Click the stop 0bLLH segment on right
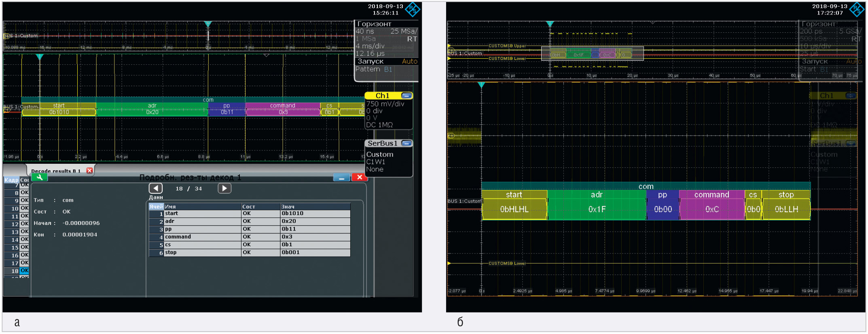 click(x=786, y=205)
